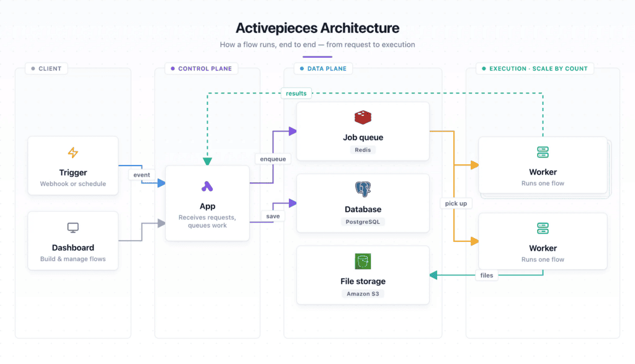Click the 'File storage' card title
Viewport: 635px width, 364px height.
point(363,281)
